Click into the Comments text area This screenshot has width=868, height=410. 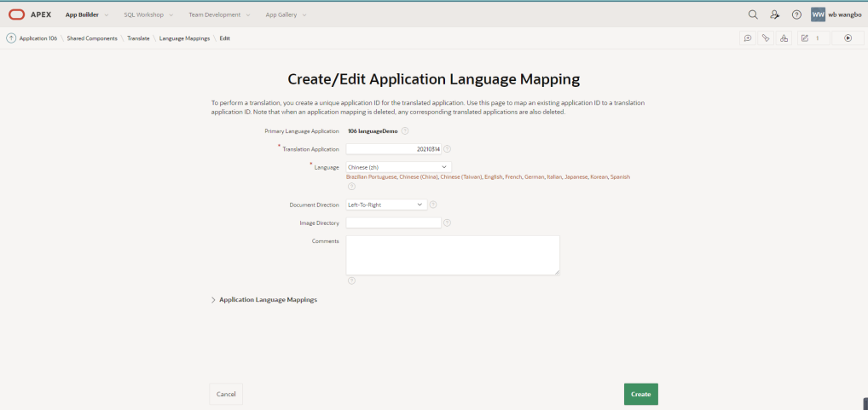click(453, 255)
